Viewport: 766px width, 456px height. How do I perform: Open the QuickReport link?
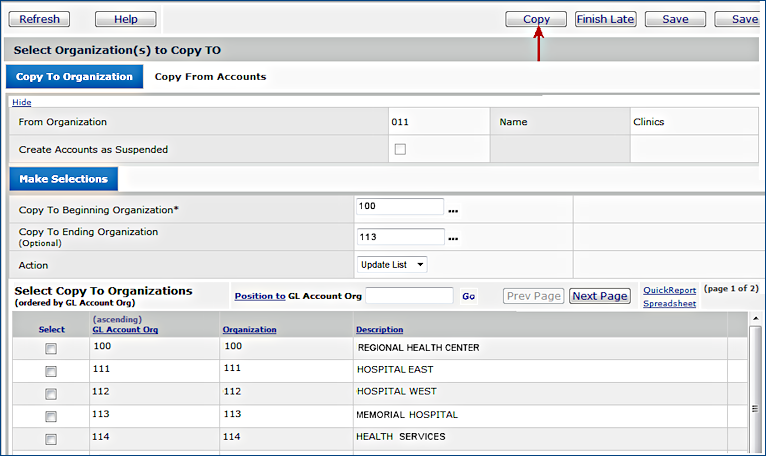(x=669, y=290)
